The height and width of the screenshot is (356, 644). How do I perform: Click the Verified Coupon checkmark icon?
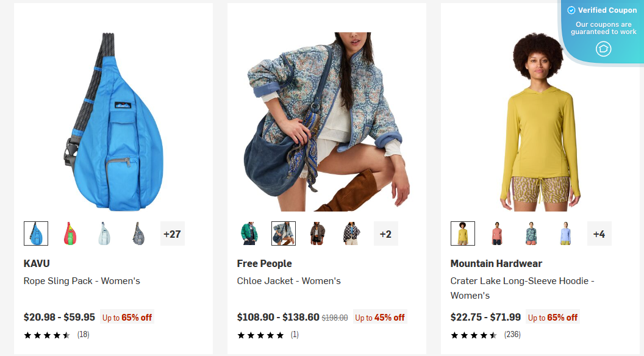tap(571, 10)
